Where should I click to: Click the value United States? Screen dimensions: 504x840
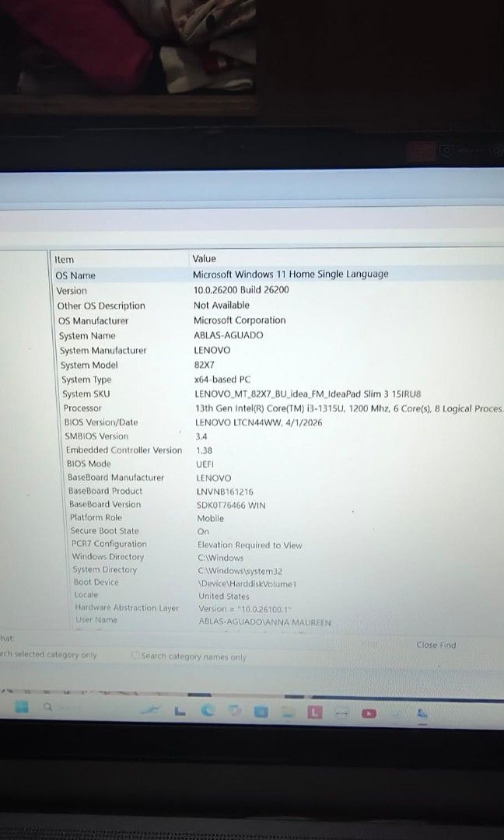[224, 596]
